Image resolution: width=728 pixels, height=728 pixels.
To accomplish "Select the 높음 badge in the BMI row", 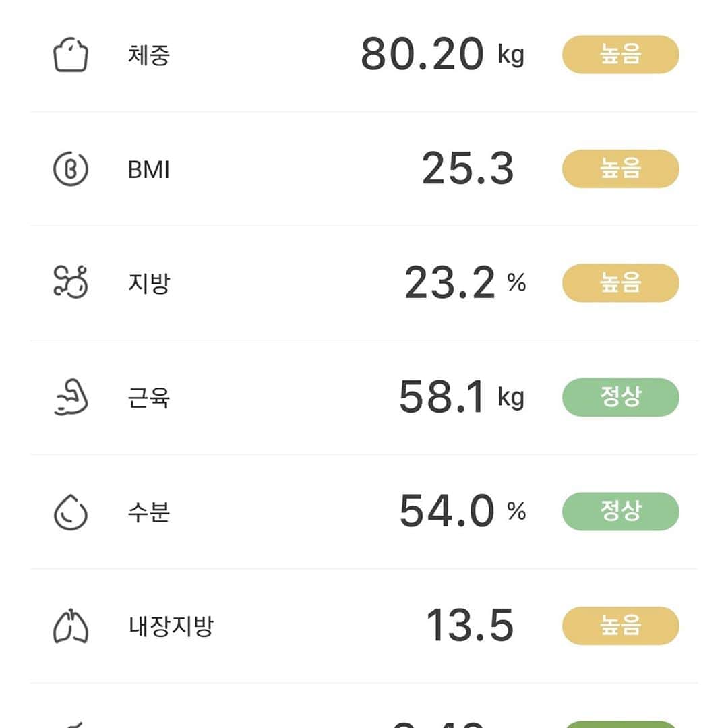I will pos(620,169).
